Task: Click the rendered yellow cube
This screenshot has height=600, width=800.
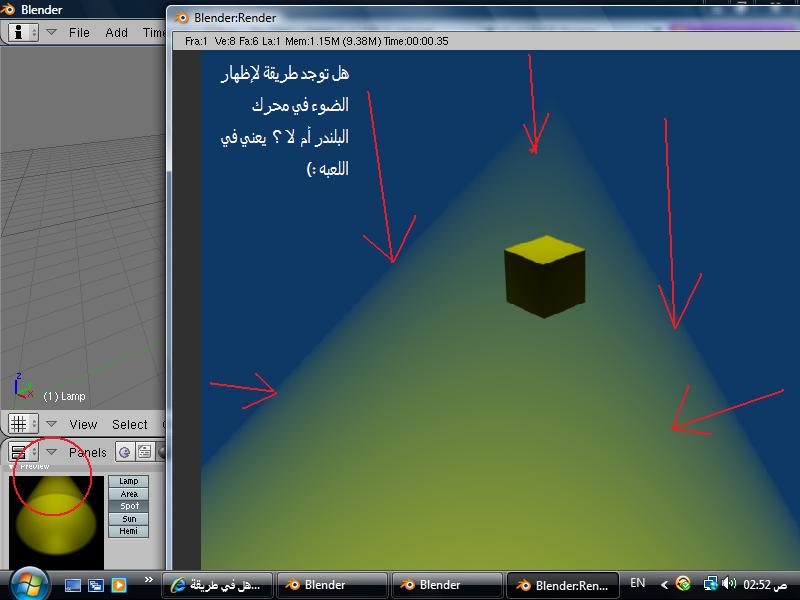Action: tap(544, 276)
